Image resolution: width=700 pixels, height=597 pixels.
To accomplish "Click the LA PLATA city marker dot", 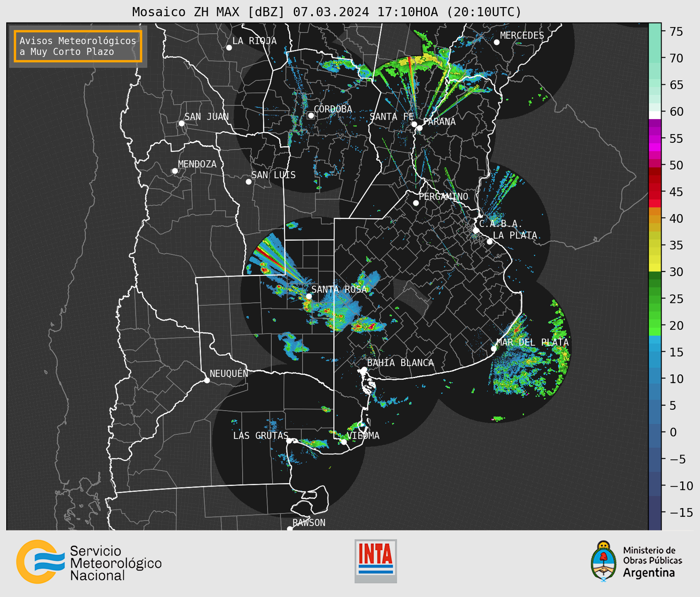I will tap(490, 242).
